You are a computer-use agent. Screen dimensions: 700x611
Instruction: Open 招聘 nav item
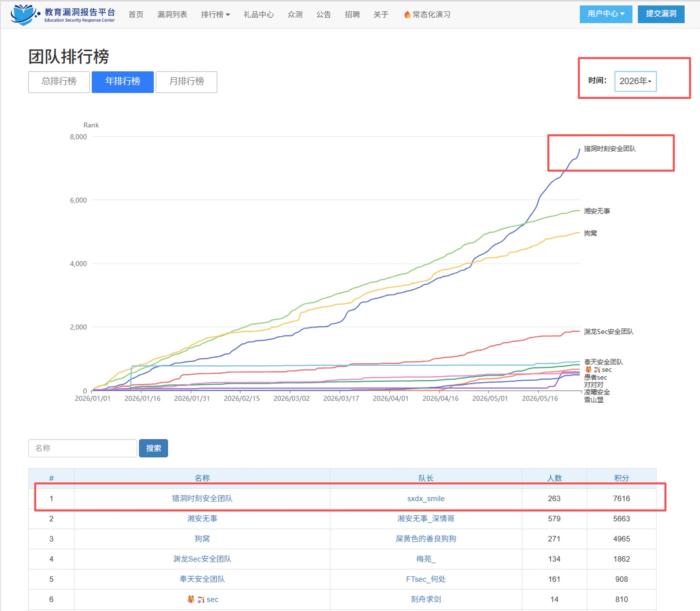click(352, 15)
